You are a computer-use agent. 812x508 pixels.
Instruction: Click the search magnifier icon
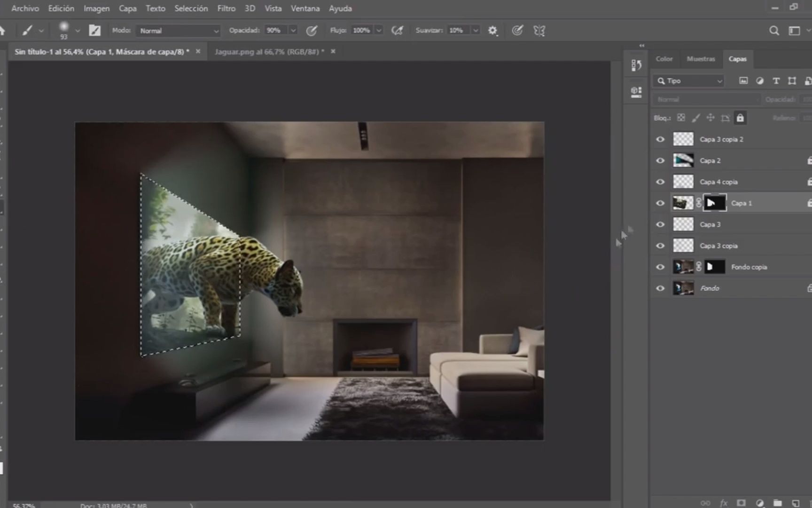[x=774, y=31]
